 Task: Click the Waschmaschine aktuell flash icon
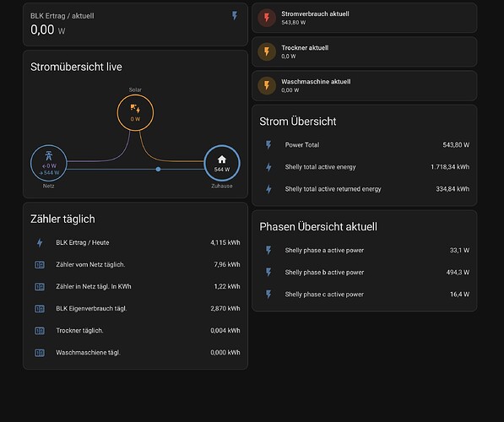pyautogui.click(x=267, y=85)
